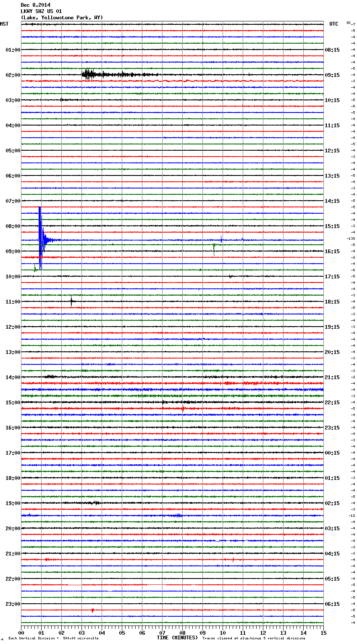Viewport: 357px width, 644px height.
Task: Click minute tick 03 on the time axis
Action: tap(81, 633)
